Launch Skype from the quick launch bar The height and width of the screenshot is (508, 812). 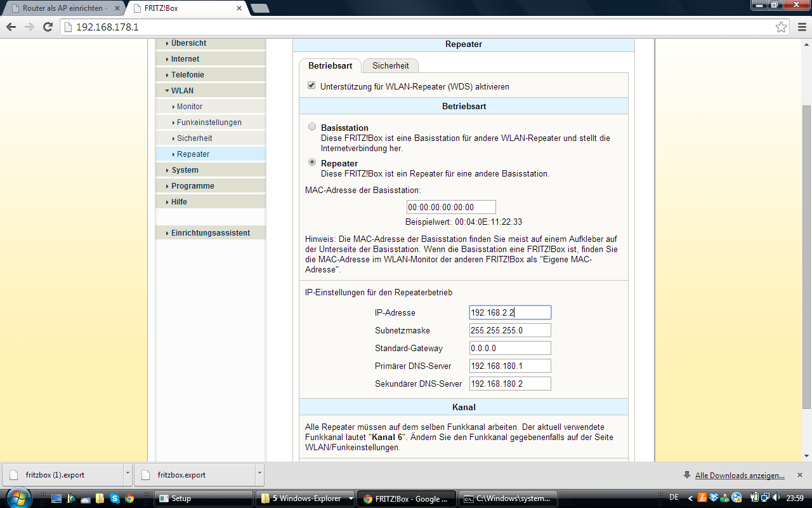tap(115, 498)
